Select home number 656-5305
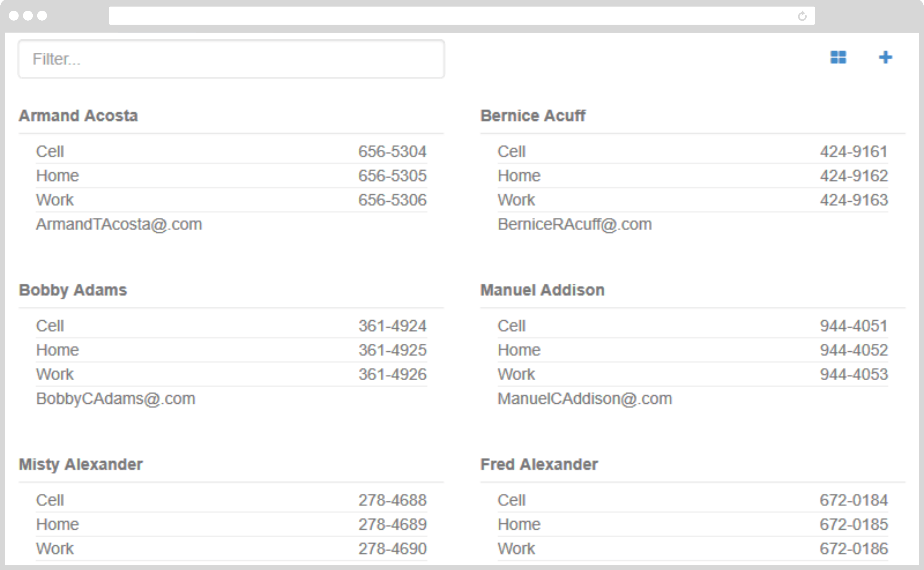 coord(392,176)
